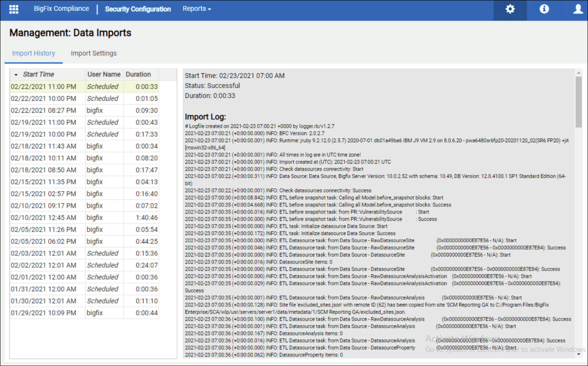Image resolution: width=588 pixels, height=366 pixels.
Task: Select the 02/03/2021 12:01 AM scheduled import
Action: coord(43,253)
